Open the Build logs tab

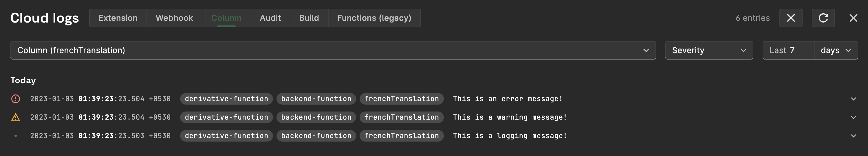309,18
